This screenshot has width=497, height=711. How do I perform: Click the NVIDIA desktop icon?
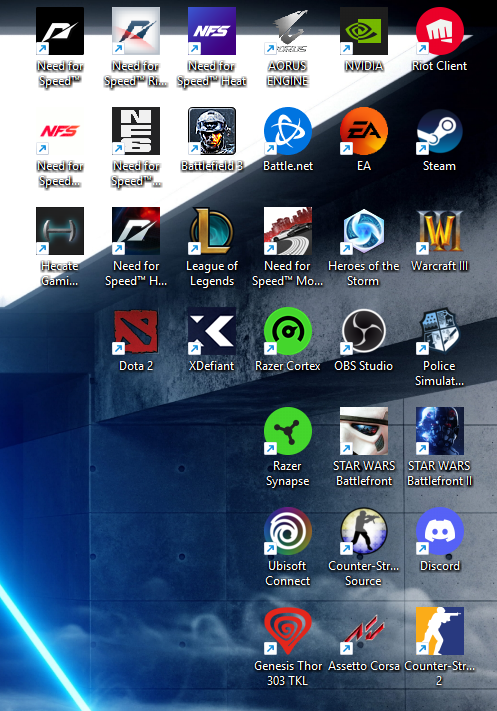pyautogui.click(x=364, y=31)
